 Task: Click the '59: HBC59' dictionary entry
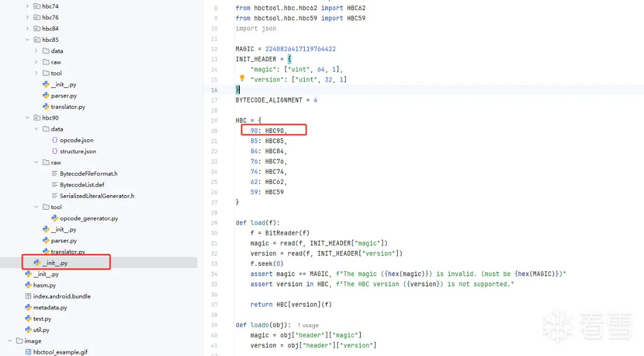(x=267, y=192)
